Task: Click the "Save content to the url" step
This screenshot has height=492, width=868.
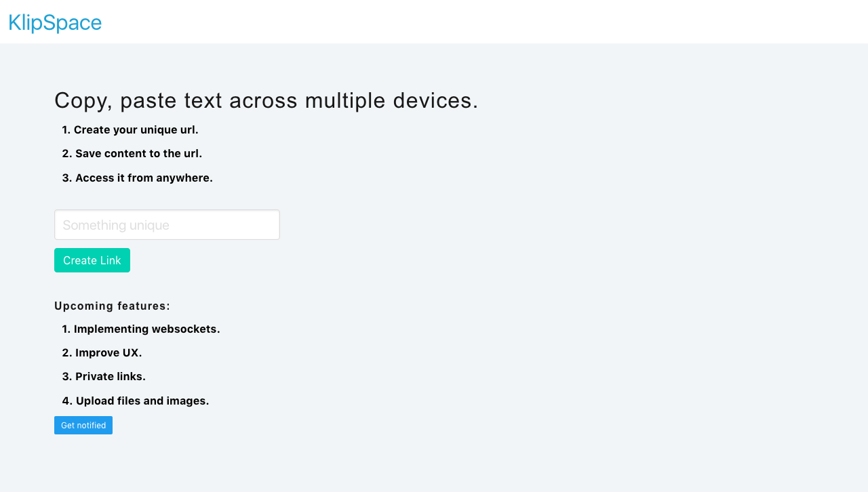Action: 139,154
